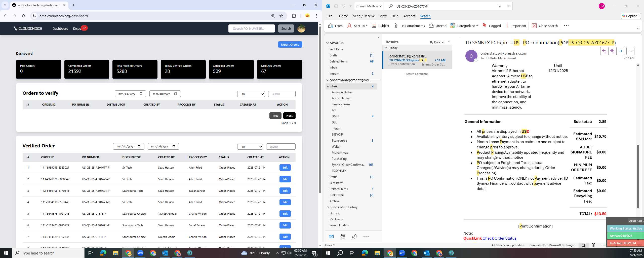Image resolution: width=644 pixels, height=258 pixels.
Task: Open Verified Order page size dropdown
Action: [x=250, y=147]
